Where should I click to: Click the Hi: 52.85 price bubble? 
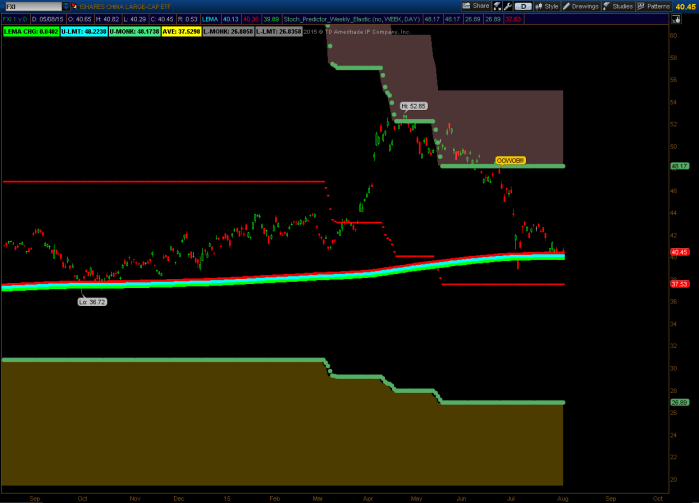click(414, 105)
